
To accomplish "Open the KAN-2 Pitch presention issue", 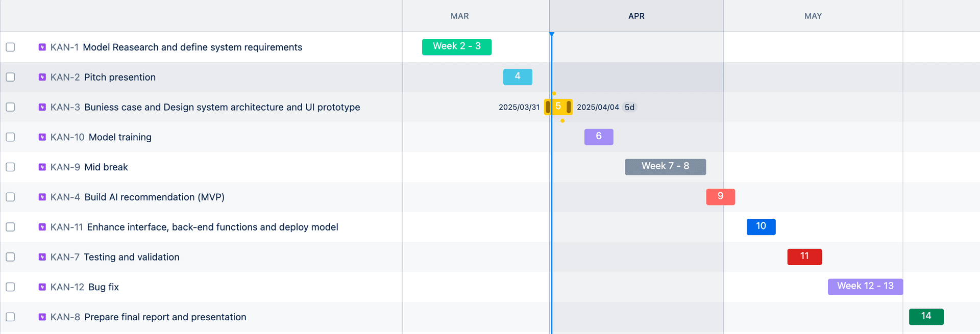I will 119,77.
